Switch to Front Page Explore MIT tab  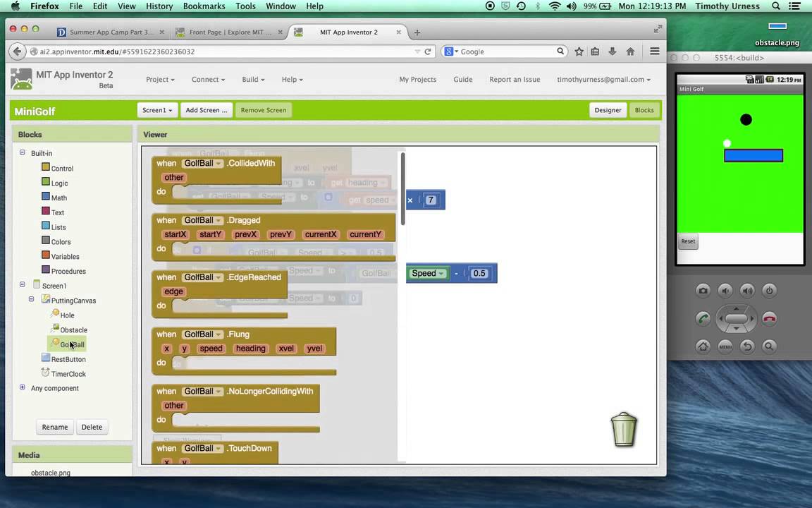230,32
